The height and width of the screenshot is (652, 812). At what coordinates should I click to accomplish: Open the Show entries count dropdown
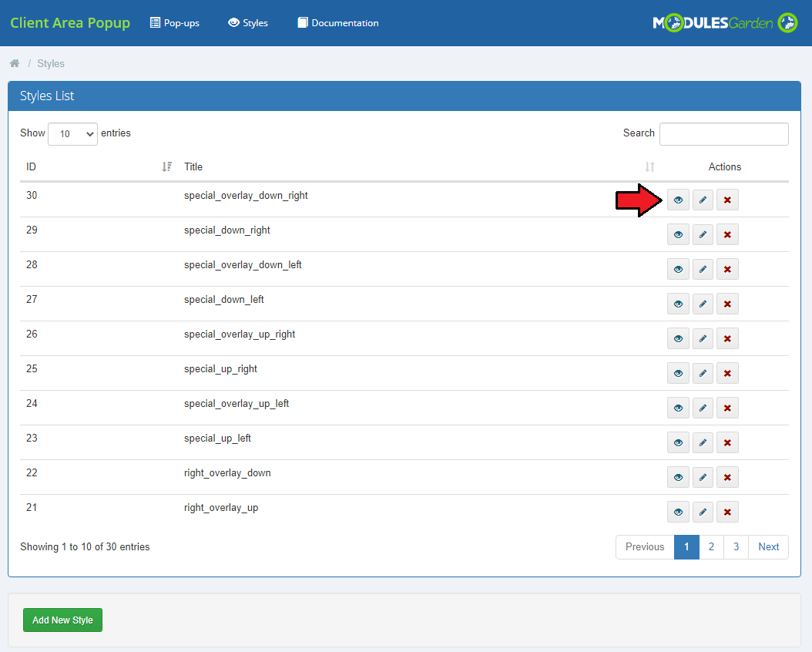(x=72, y=133)
